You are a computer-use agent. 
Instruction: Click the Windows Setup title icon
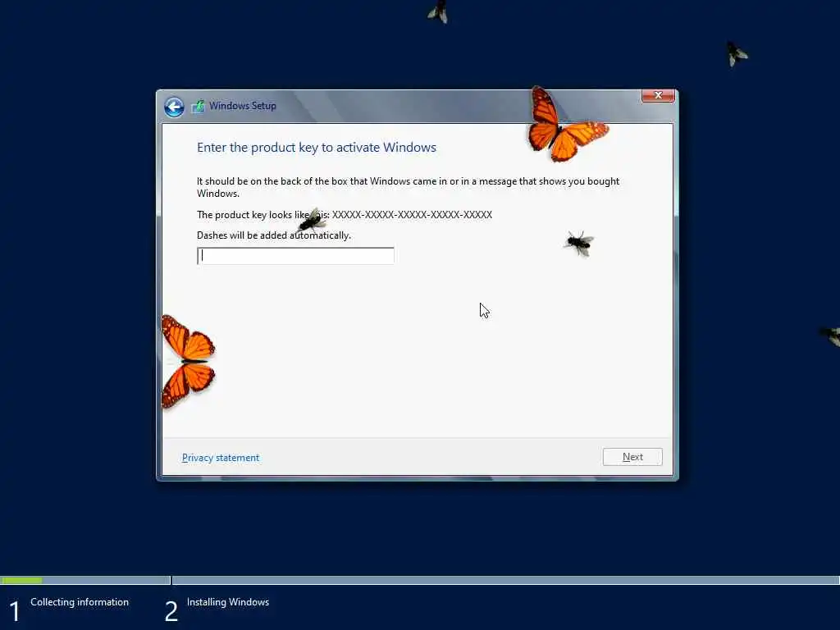point(198,106)
